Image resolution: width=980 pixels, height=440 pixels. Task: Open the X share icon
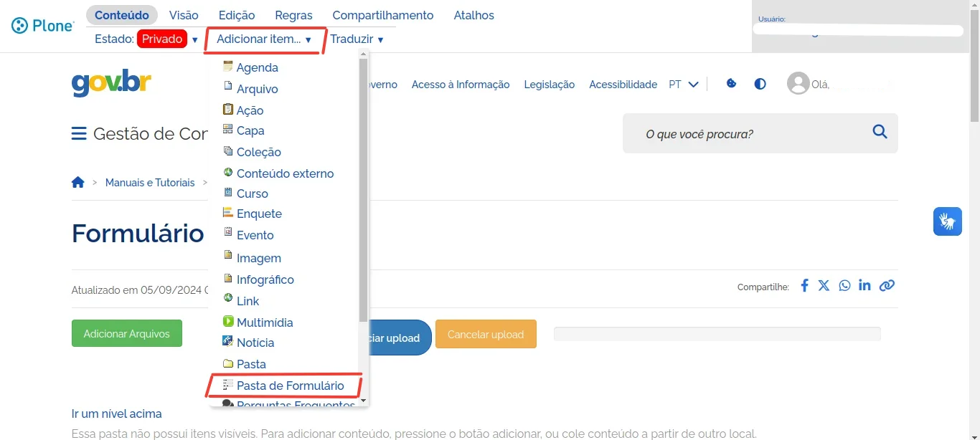pos(824,285)
